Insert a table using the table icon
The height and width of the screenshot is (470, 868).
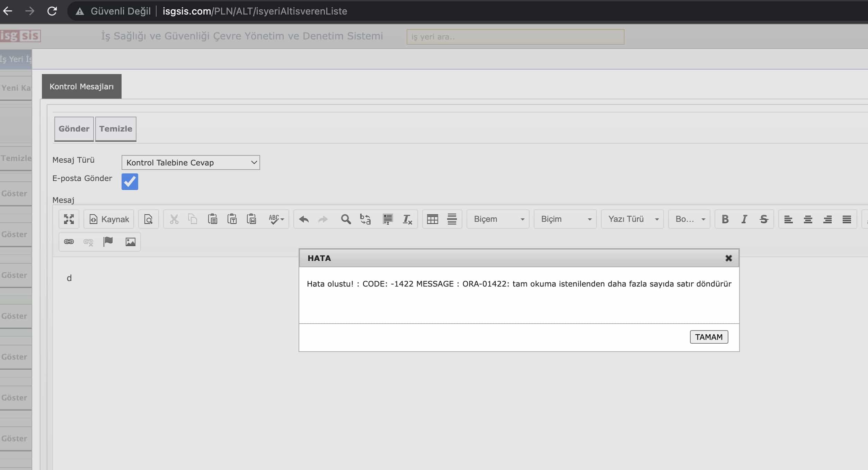(x=432, y=219)
